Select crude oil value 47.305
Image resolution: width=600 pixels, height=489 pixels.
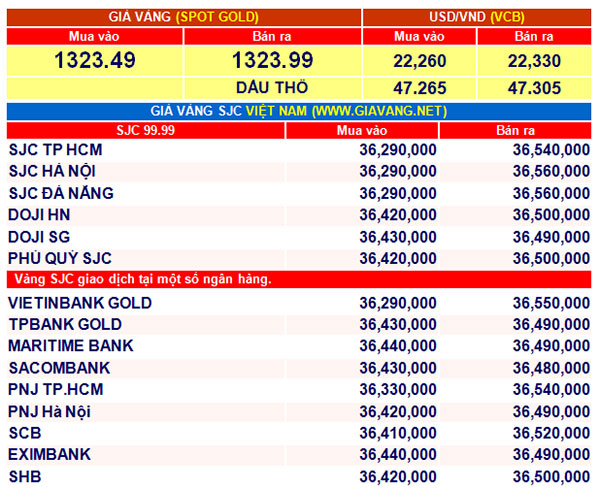(x=534, y=88)
